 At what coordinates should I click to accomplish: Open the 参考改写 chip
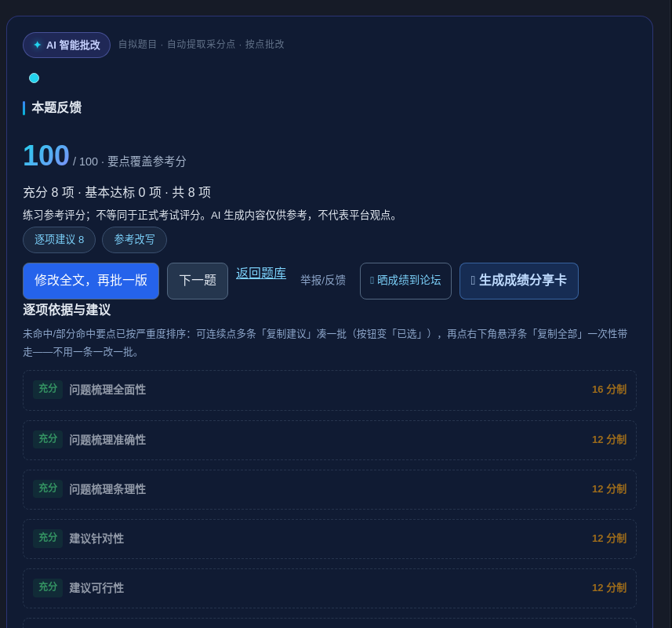pos(134,240)
